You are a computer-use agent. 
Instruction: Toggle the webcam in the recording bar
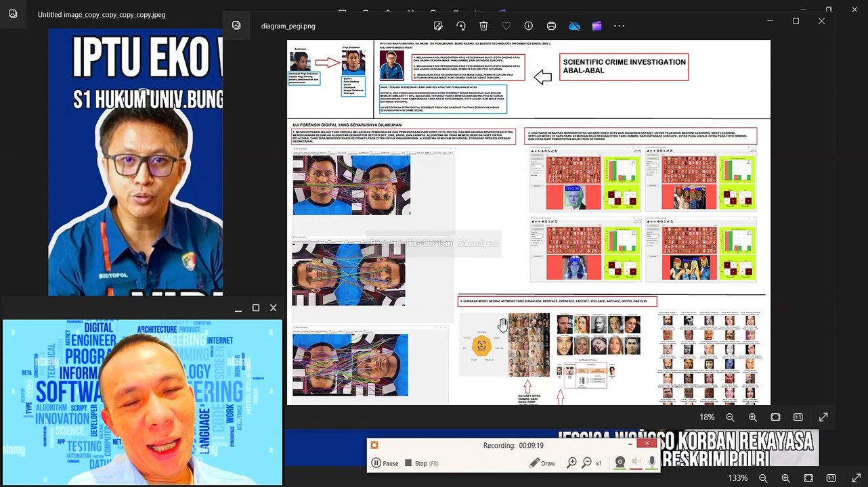click(620, 463)
